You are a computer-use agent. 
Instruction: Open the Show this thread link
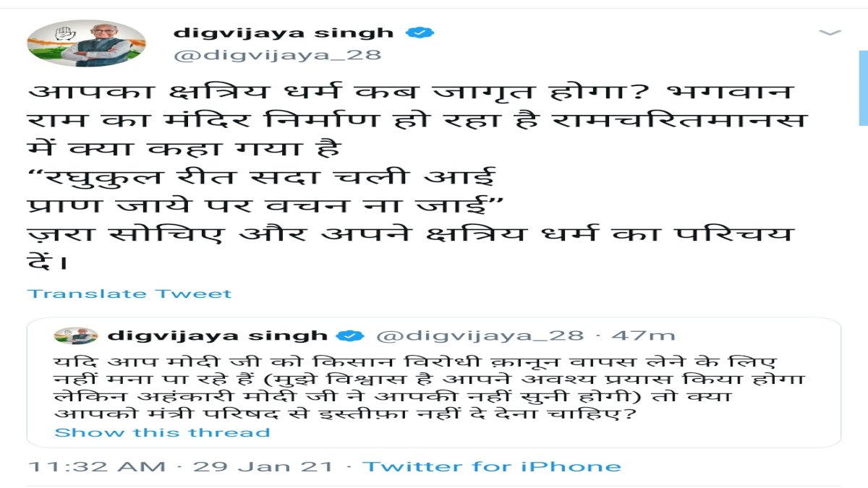[163, 432]
